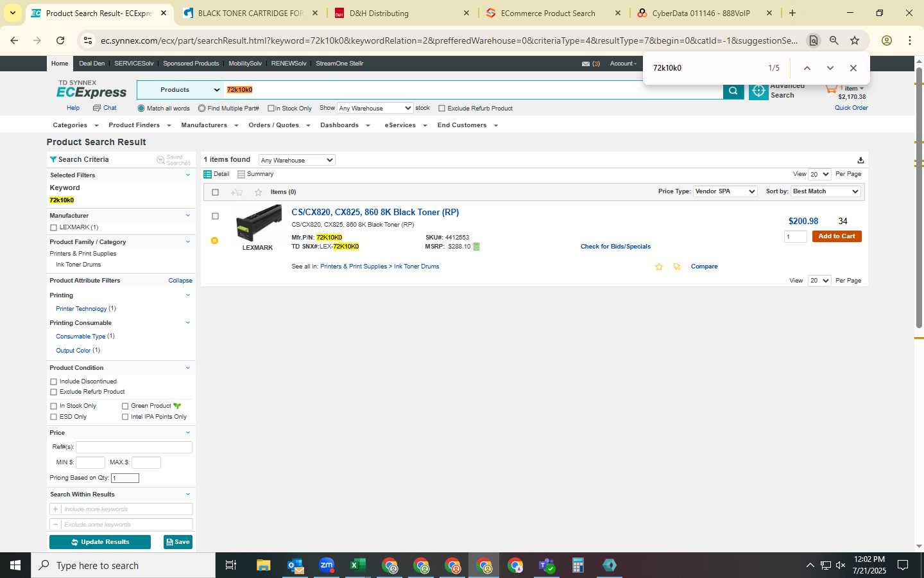Image resolution: width=924 pixels, height=578 pixels.
Task: Open Chat speech bubble icon
Action: (x=97, y=108)
